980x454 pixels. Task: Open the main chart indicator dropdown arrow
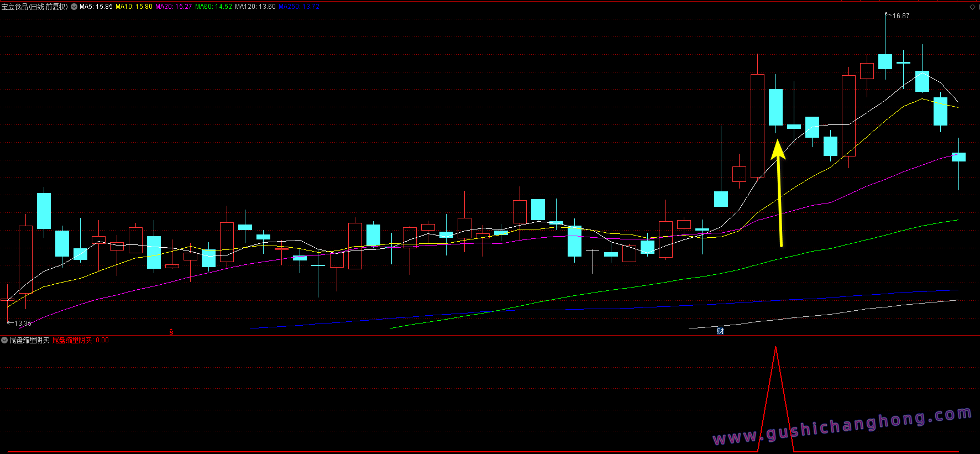pos(74,7)
